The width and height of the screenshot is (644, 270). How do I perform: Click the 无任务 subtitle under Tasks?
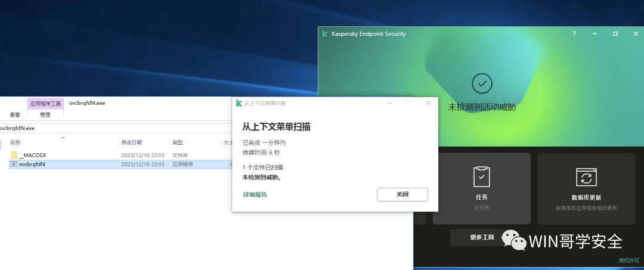coord(481,208)
